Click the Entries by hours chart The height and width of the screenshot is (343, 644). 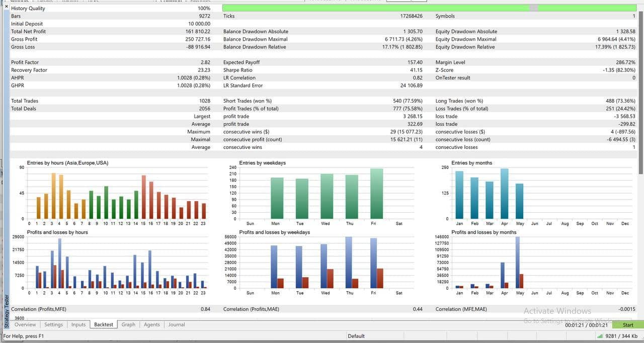pyautogui.click(x=117, y=194)
